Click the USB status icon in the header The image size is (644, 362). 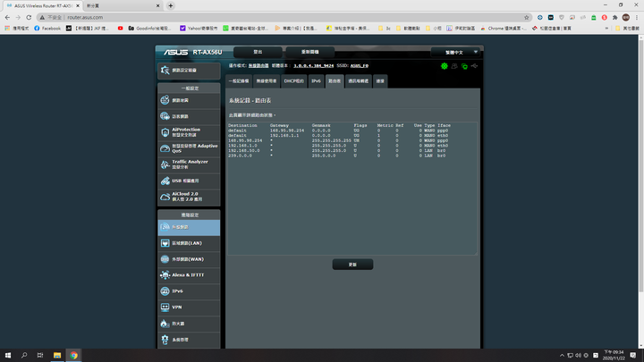pyautogui.click(x=474, y=66)
